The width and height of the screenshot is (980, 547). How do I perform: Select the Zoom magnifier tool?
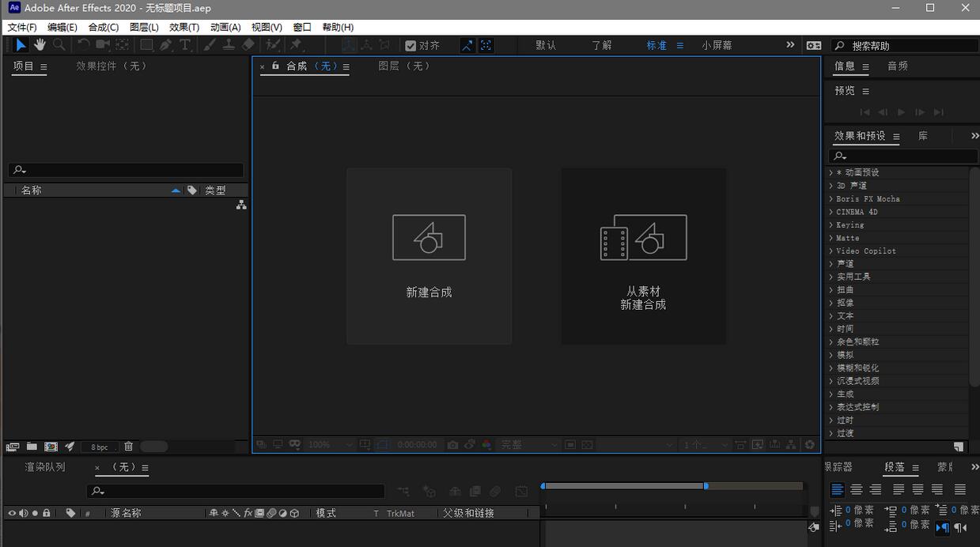point(59,45)
